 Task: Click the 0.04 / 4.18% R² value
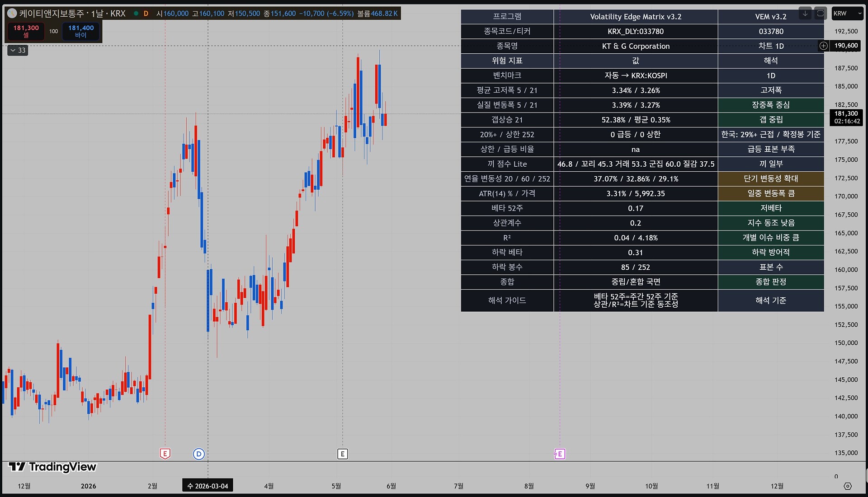(x=636, y=238)
